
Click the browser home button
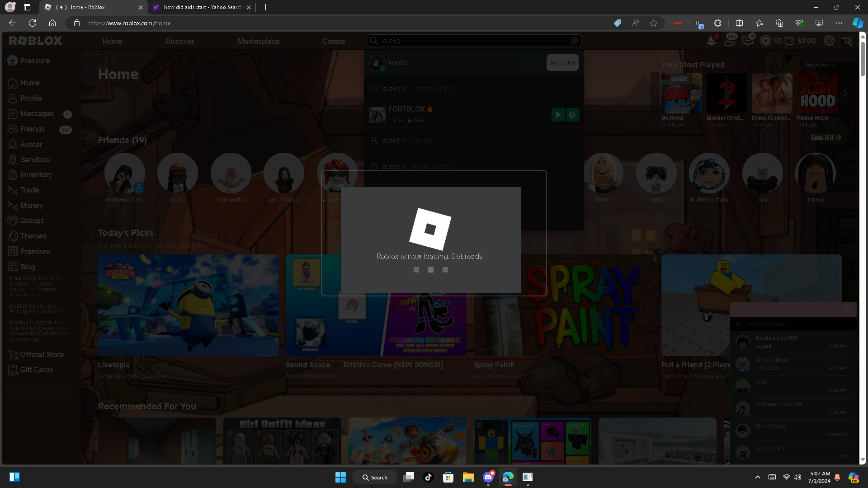coord(52,23)
